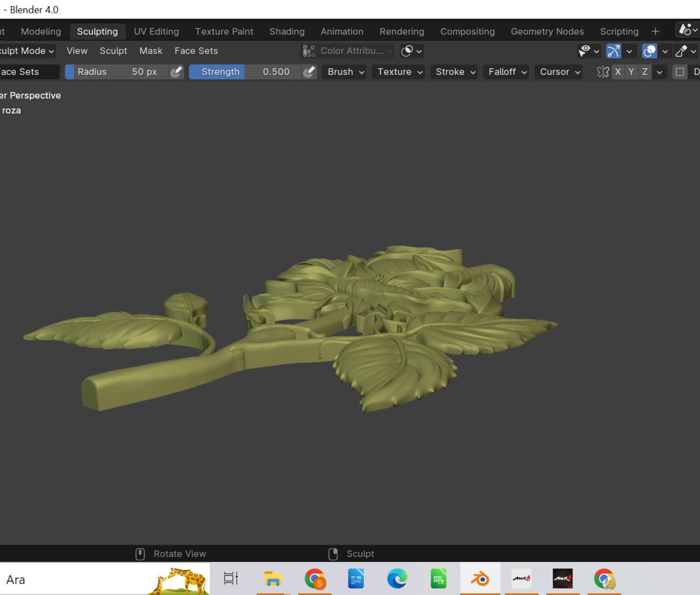Open the Sculpt menu
The width and height of the screenshot is (700, 595).
(113, 51)
